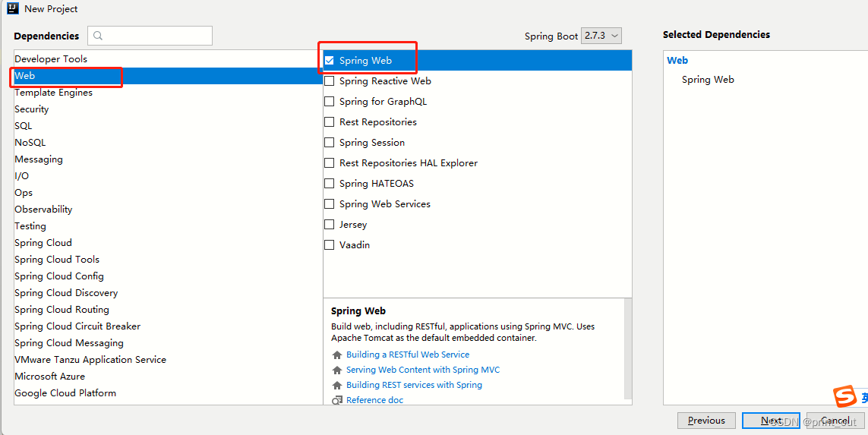Click the description panel scrollbar
The width and height of the screenshot is (868, 435).
pos(628,348)
